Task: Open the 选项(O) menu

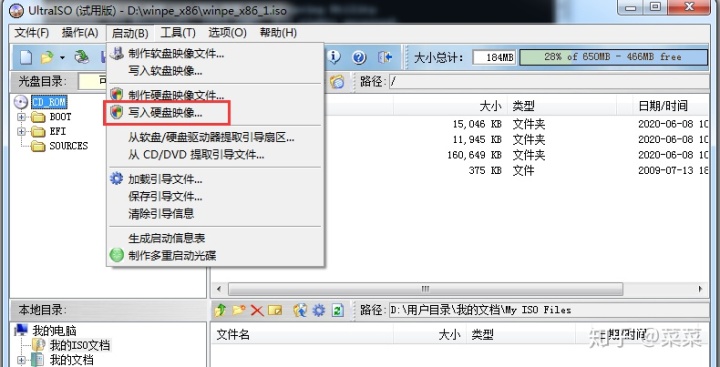Action: point(227,33)
